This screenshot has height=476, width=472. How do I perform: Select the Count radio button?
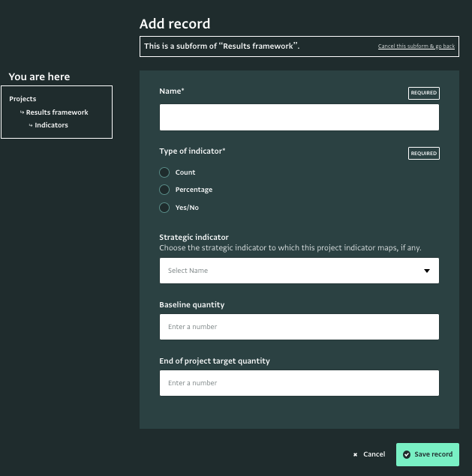pyautogui.click(x=164, y=172)
